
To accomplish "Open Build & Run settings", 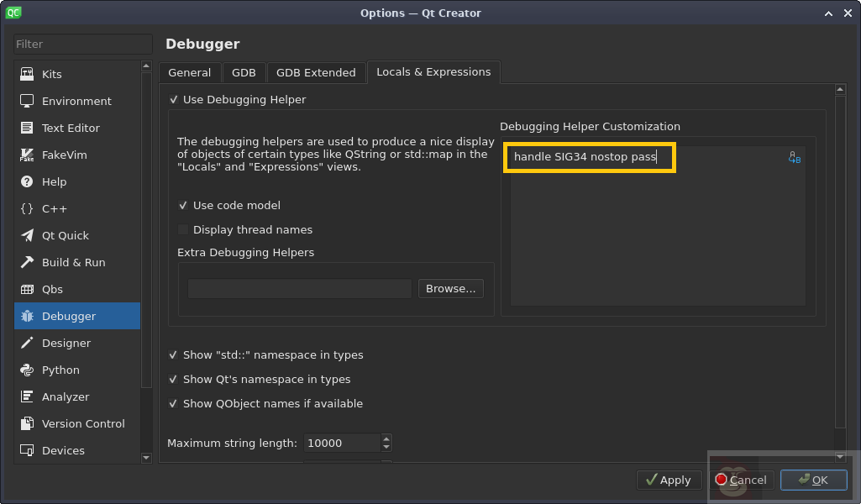I will pos(73,262).
